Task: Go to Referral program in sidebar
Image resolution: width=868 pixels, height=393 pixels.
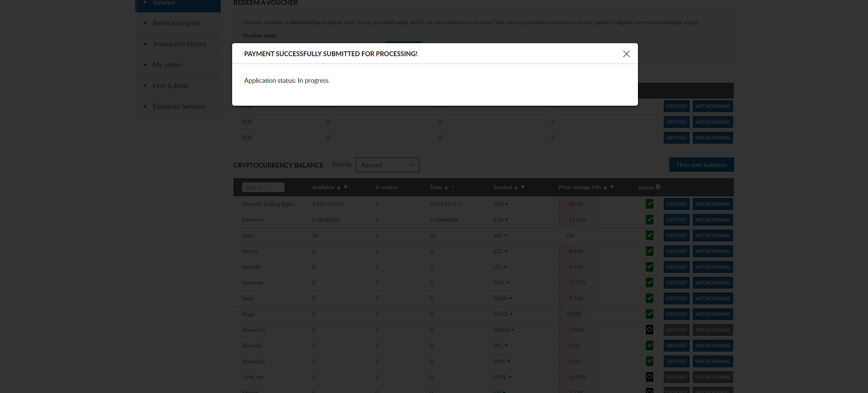Action: [178, 23]
